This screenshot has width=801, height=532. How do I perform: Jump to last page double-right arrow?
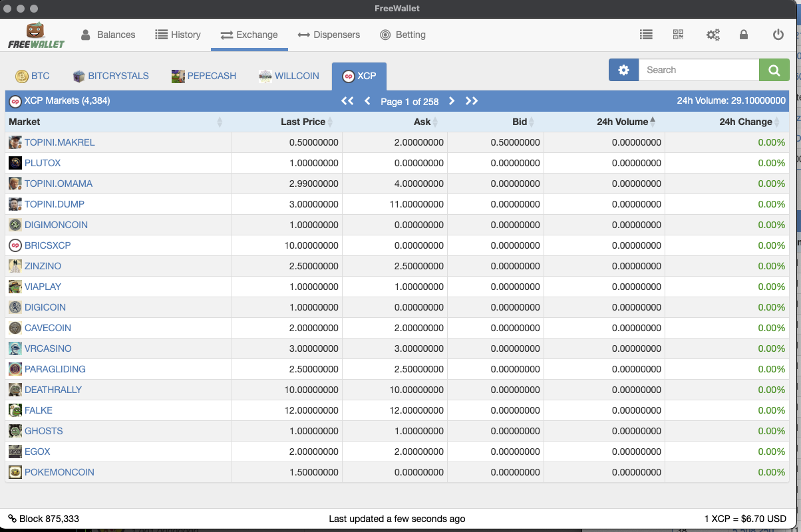click(x=472, y=101)
